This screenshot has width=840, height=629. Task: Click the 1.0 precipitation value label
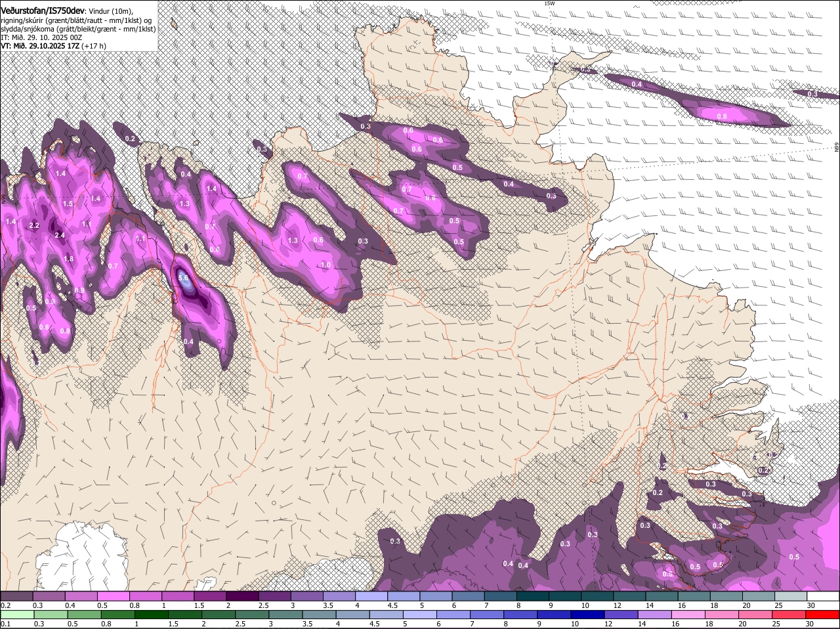[325, 265]
